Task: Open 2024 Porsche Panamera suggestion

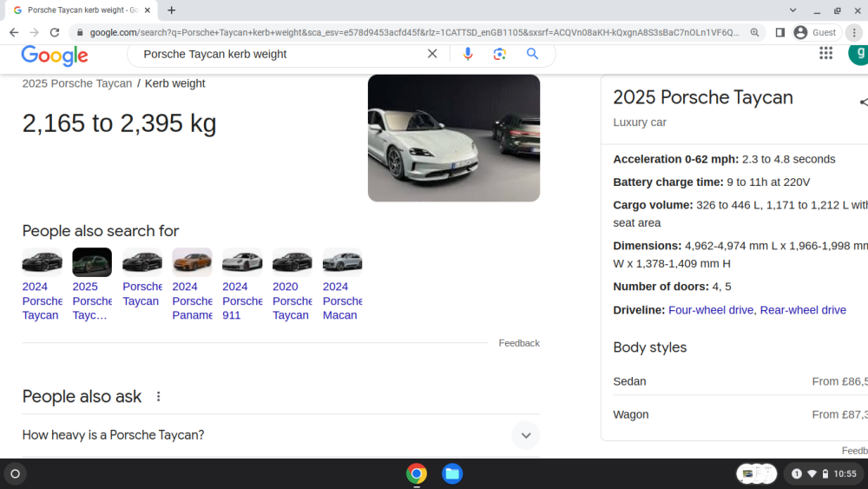Action: point(192,285)
